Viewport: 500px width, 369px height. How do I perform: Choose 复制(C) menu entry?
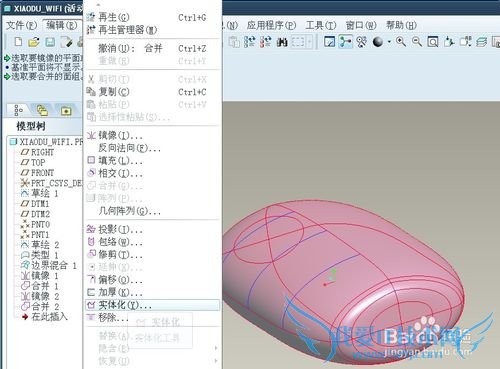click(x=152, y=92)
